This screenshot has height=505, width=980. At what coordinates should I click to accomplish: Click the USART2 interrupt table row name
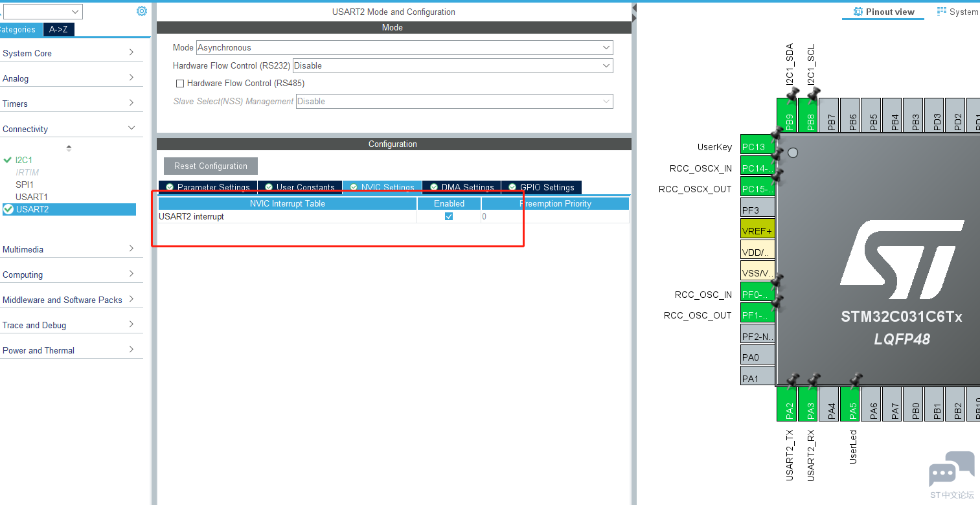coord(192,216)
